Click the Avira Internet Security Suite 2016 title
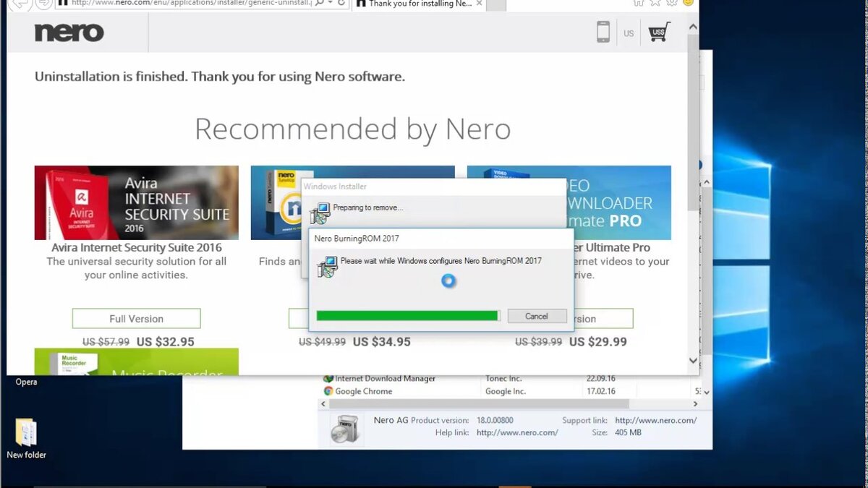 136,247
